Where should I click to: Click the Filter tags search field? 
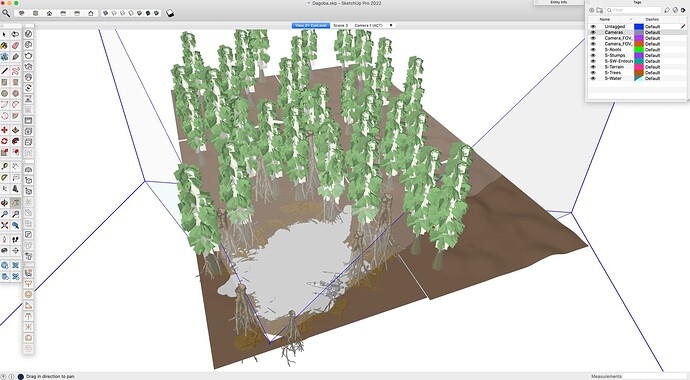[x=634, y=10]
